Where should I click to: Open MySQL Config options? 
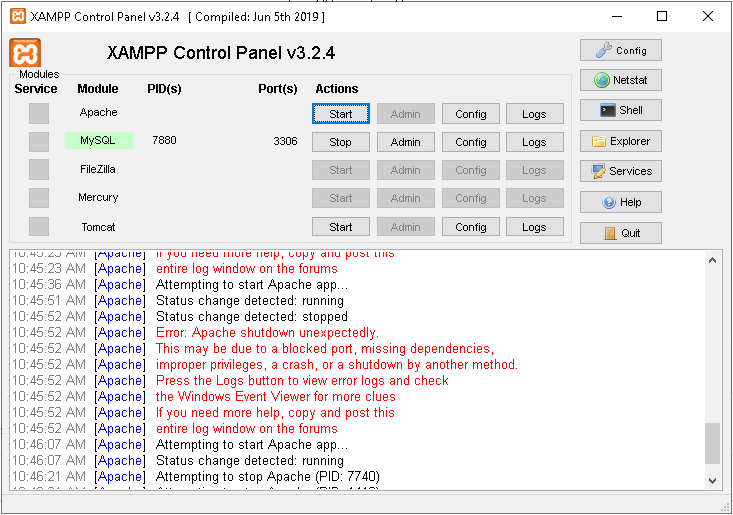click(471, 142)
